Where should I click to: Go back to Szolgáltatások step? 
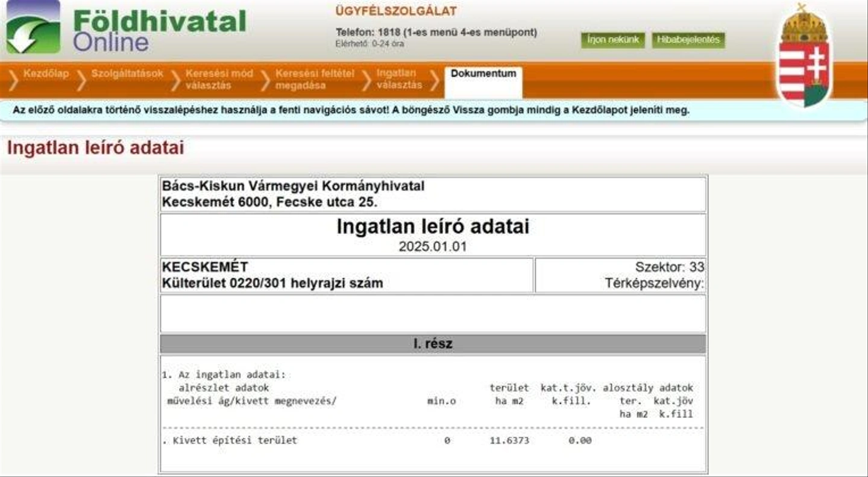pos(127,73)
